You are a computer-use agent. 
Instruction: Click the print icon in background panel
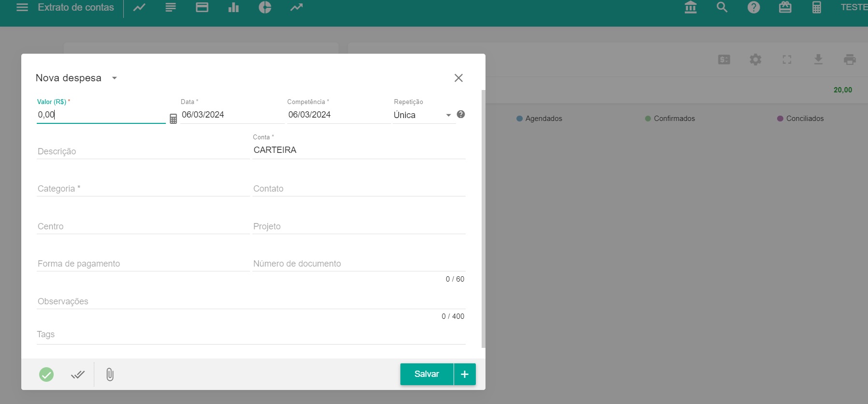pyautogui.click(x=850, y=60)
